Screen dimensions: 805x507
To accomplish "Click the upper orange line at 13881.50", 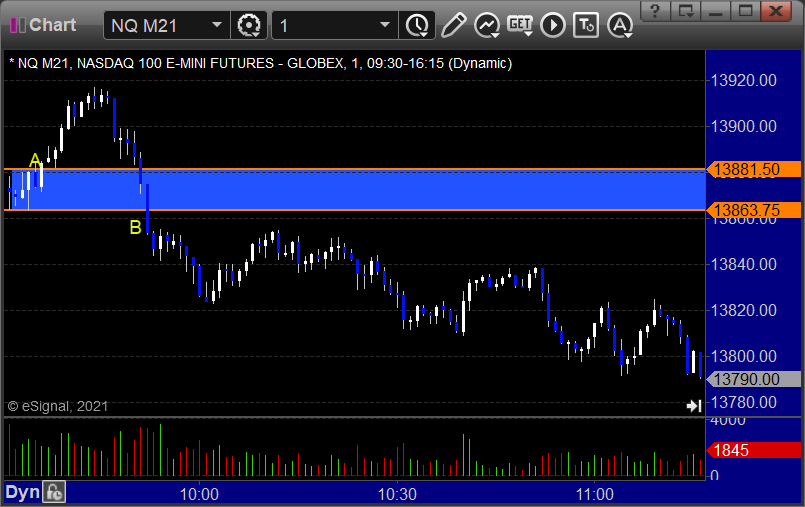I will [x=354, y=169].
